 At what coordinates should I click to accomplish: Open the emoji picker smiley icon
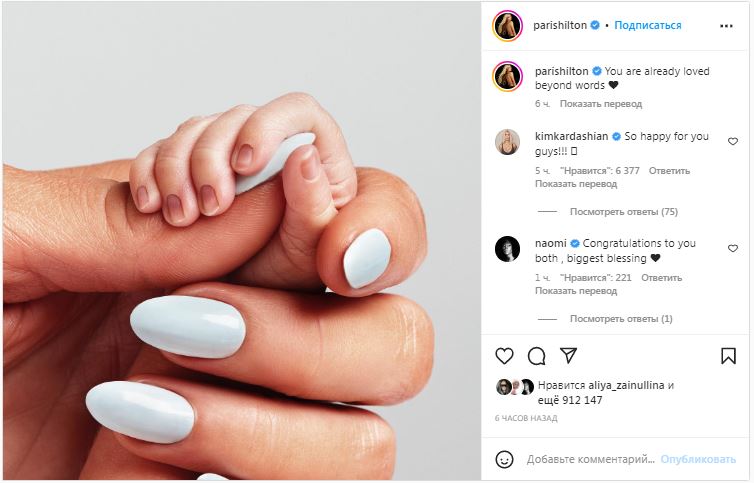(504, 459)
